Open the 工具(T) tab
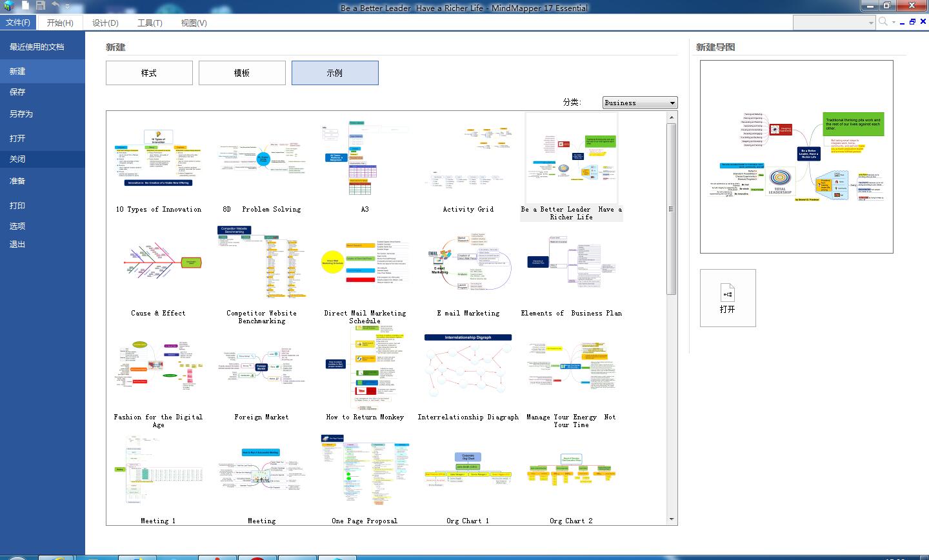Viewport: 929px width, 560px height. click(150, 23)
